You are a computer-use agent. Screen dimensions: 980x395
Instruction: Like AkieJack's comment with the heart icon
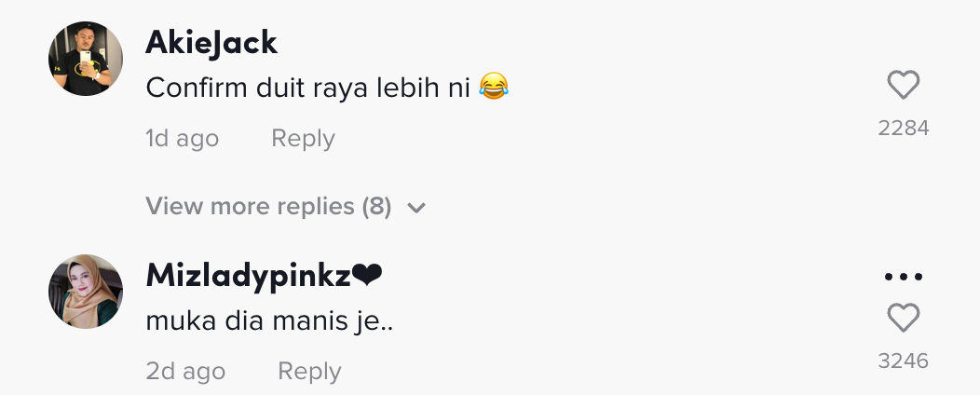[x=903, y=86]
